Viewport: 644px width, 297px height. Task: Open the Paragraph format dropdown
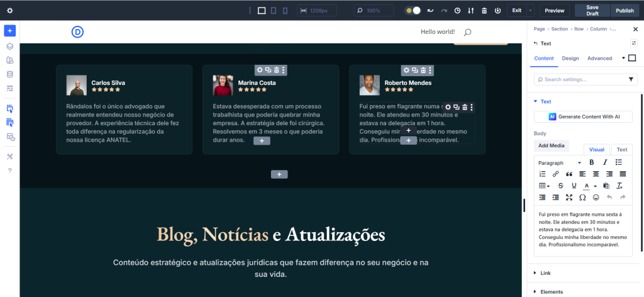(560, 163)
